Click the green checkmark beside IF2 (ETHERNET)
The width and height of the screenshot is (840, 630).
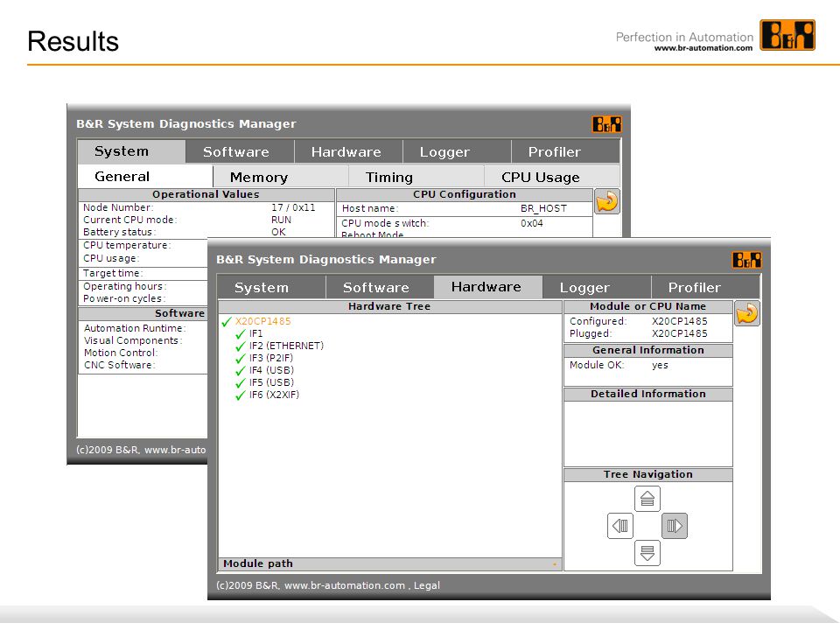click(x=241, y=346)
